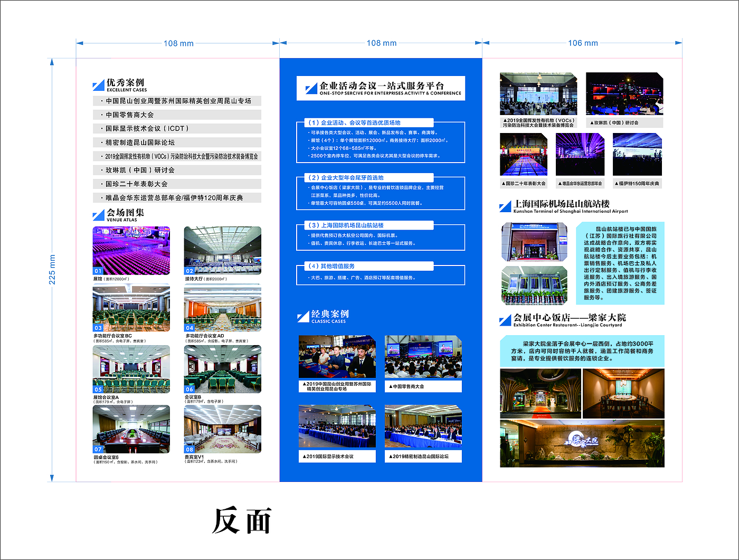Click the blue triangle icon beside 优秀案例
The image size is (739, 560).
point(99,86)
